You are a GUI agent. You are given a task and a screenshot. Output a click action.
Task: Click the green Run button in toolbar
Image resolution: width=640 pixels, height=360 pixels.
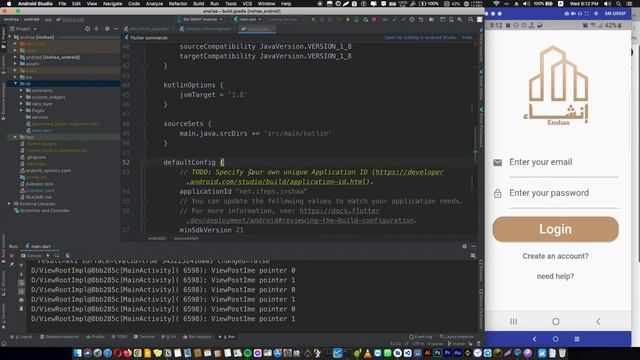(313, 20)
